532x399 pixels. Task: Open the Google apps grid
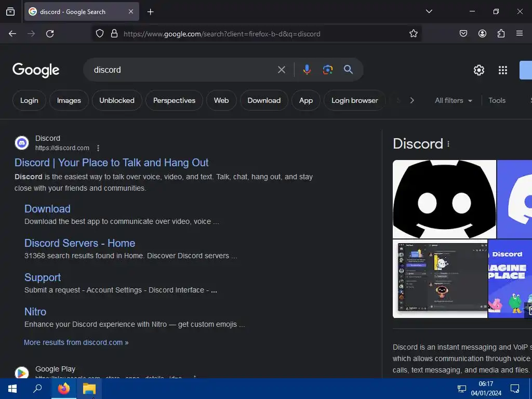coord(503,70)
